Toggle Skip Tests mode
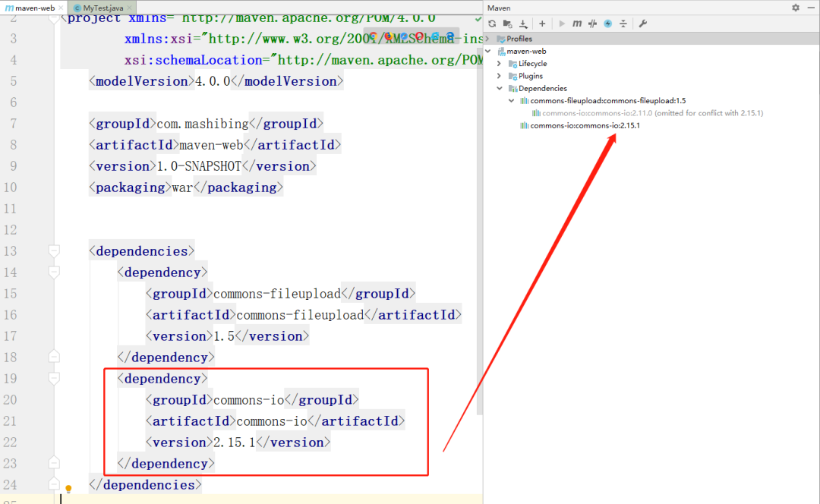The height and width of the screenshot is (504, 820). tap(592, 24)
